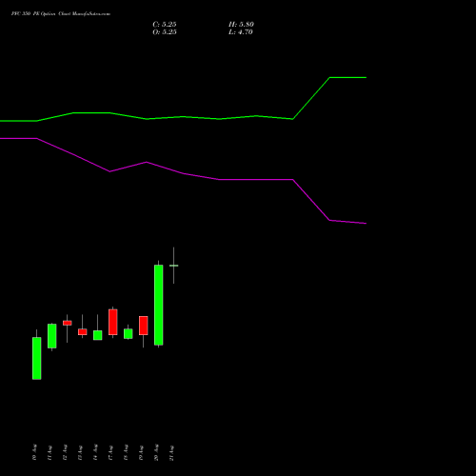Select the 11 Aug green candle

(52, 336)
